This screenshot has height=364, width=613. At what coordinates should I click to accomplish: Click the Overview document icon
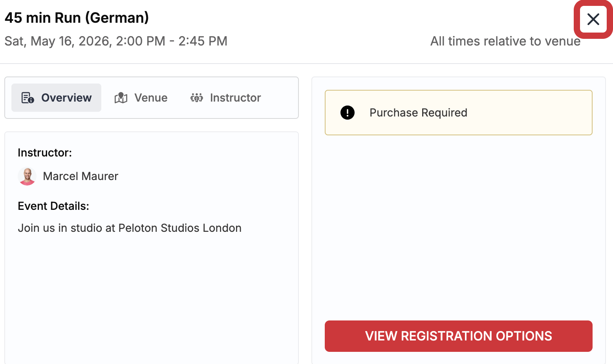pyautogui.click(x=27, y=98)
